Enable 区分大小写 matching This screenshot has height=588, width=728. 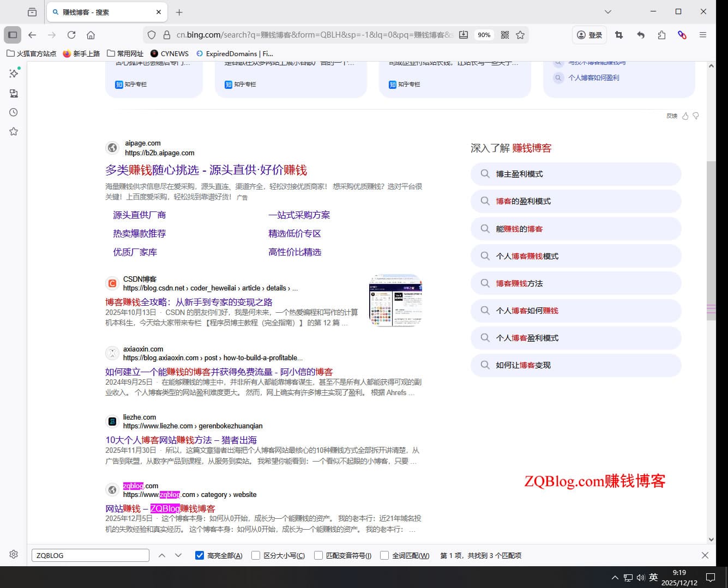tap(256, 555)
